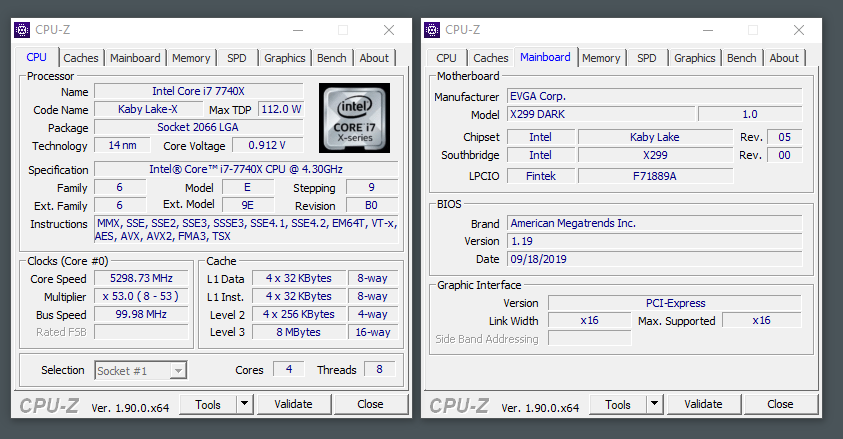Click L1 Data value 4 x 32 KBytes
Image resolution: width=843 pixels, height=439 pixels.
point(299,278)
